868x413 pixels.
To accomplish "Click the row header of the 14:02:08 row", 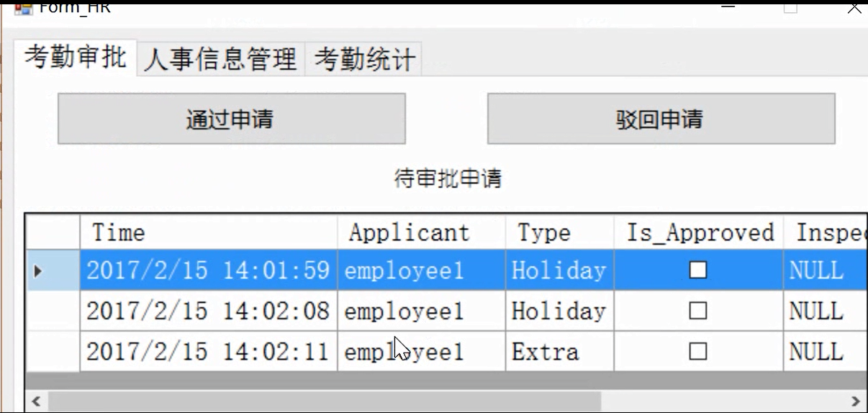I will (x=53, y=311).
